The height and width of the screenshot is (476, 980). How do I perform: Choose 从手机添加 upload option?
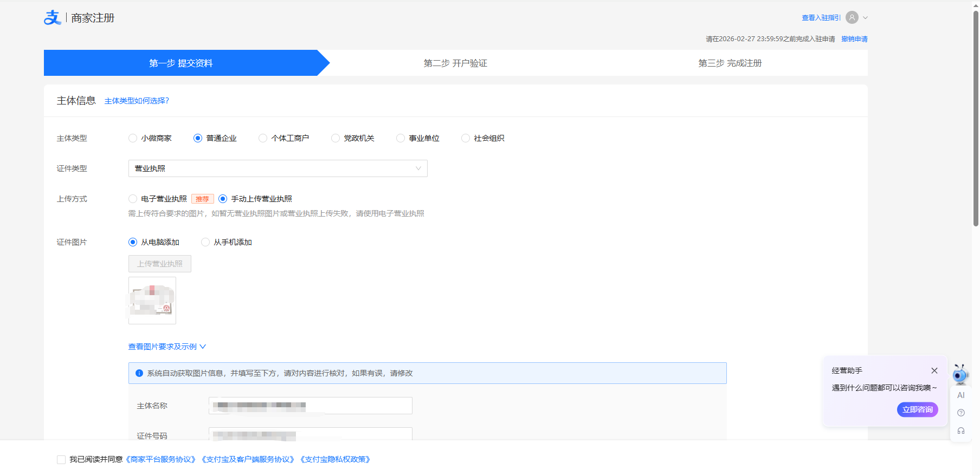coord(205,242)
